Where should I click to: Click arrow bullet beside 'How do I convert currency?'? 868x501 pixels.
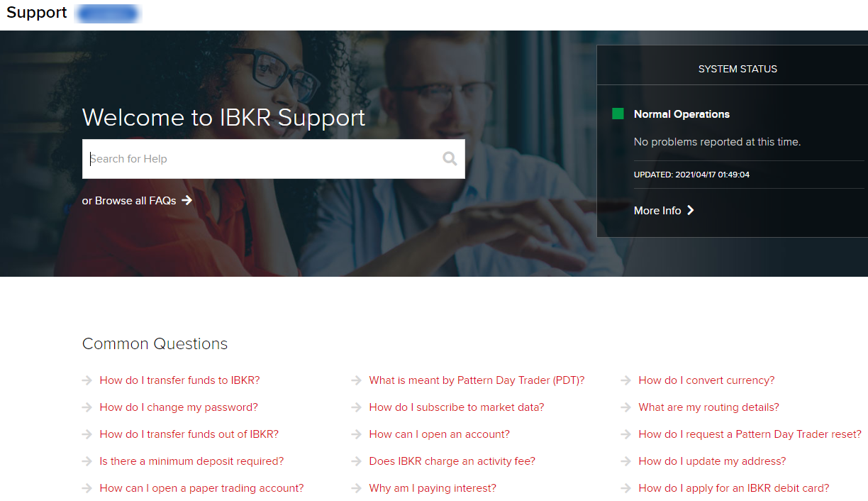tap(626, 380)
